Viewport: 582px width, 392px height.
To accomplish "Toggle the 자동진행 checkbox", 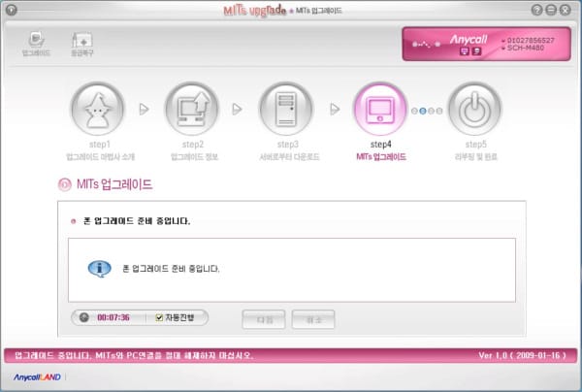I will 159,317.
